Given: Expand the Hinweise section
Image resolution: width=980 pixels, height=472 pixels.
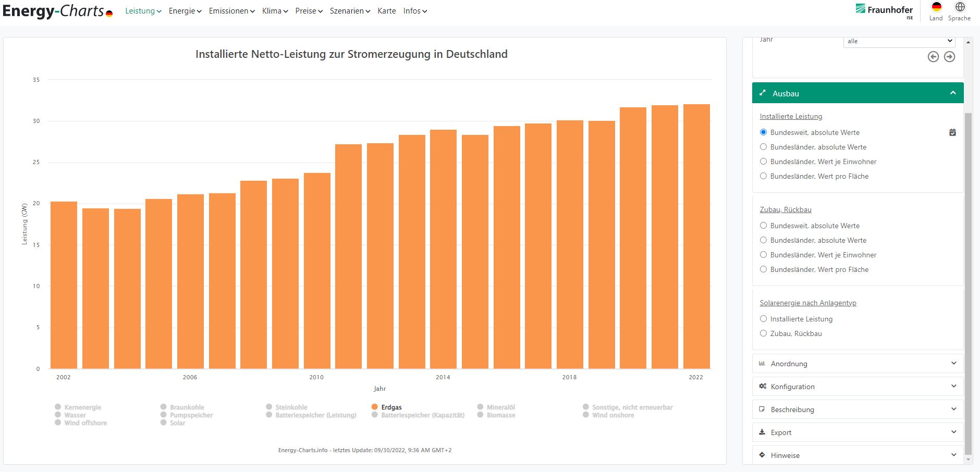Looking at the screenshot, I should tap(858, 455).
